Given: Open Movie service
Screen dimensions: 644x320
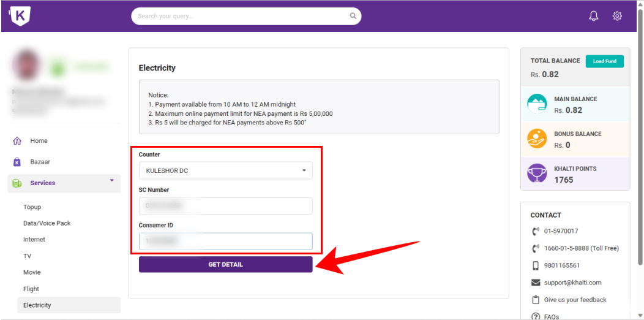Looking at the screenshot, I should (x=32, y=272).
